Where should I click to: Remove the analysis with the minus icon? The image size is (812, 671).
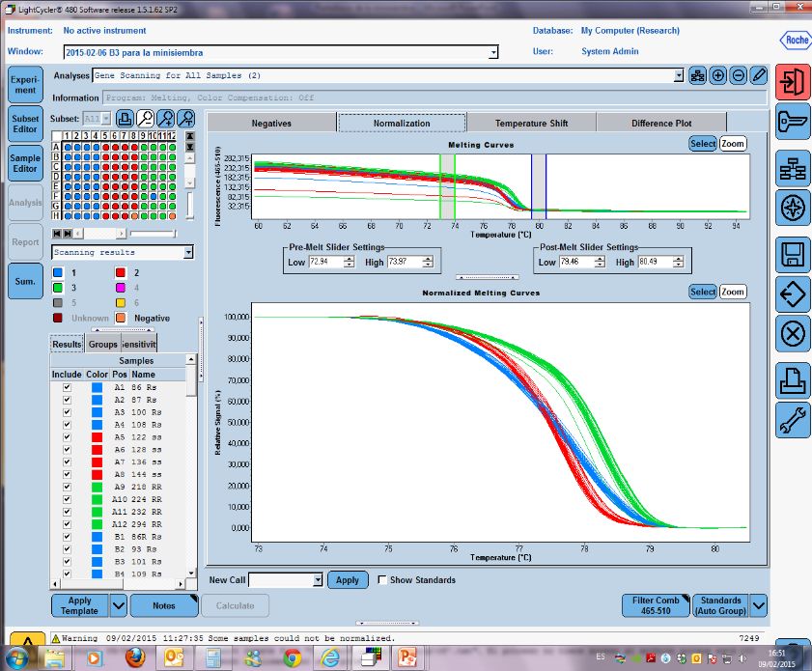pos(738,75)
